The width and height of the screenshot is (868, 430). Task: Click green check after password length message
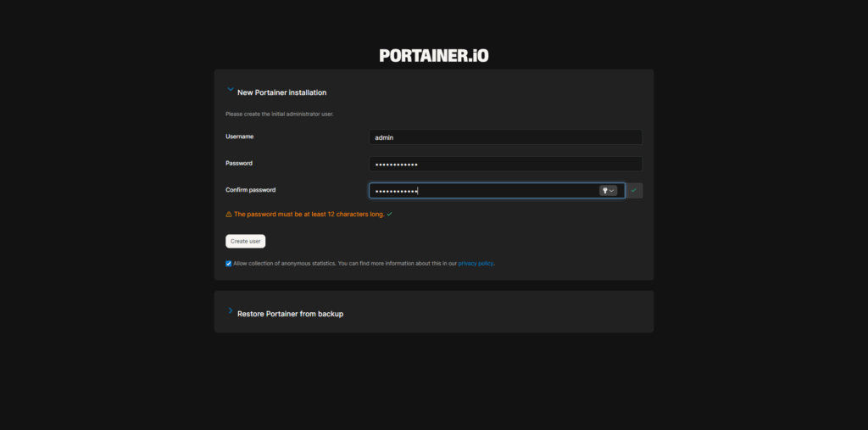(x=389, y=214)
